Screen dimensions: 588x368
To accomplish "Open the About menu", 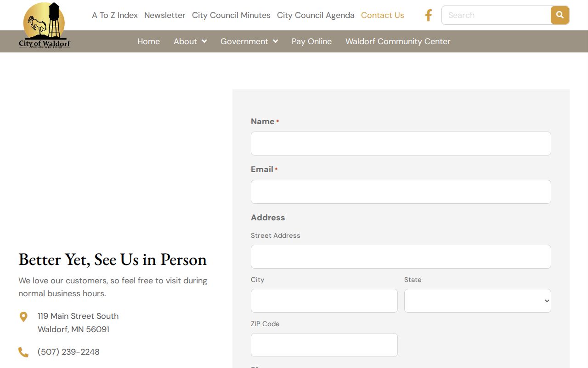I will point(185,41).
